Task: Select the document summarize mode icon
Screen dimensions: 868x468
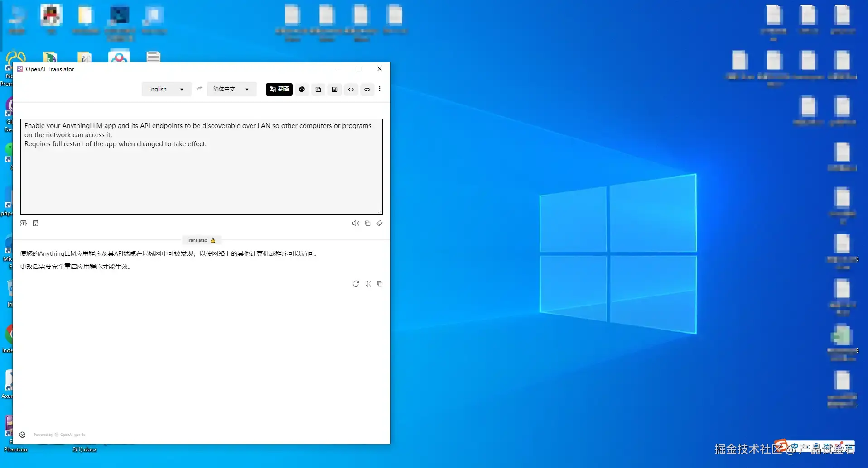Action: click(x=318, y=89)
